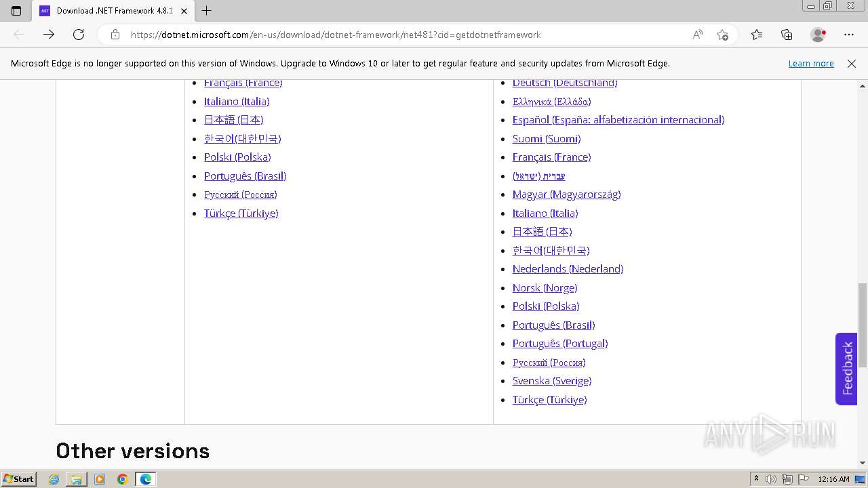Open Español (España: alfabetización internacional) link
This screenshot has height=488, width=868.
[x=618, y=120]
